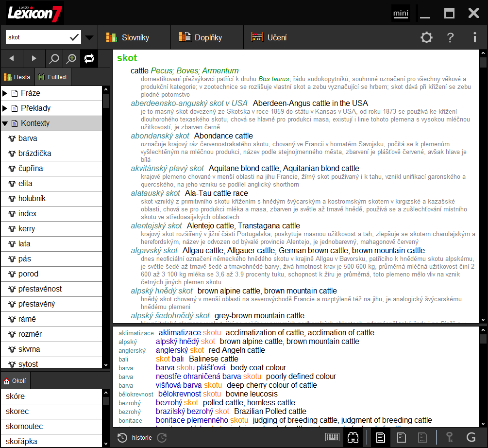Click the key icon in bottom bar
The image size is (488, 448).
tap(450, 437)
